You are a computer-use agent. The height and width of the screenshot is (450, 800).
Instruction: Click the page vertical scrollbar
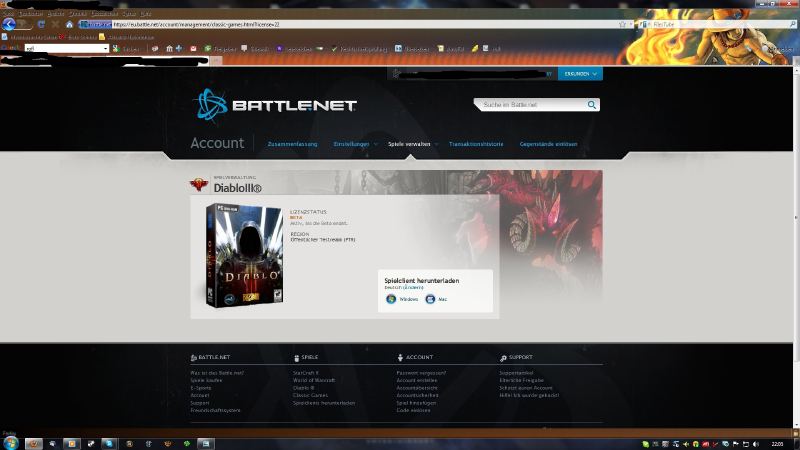pyautogui.click(x=796, y=247)
